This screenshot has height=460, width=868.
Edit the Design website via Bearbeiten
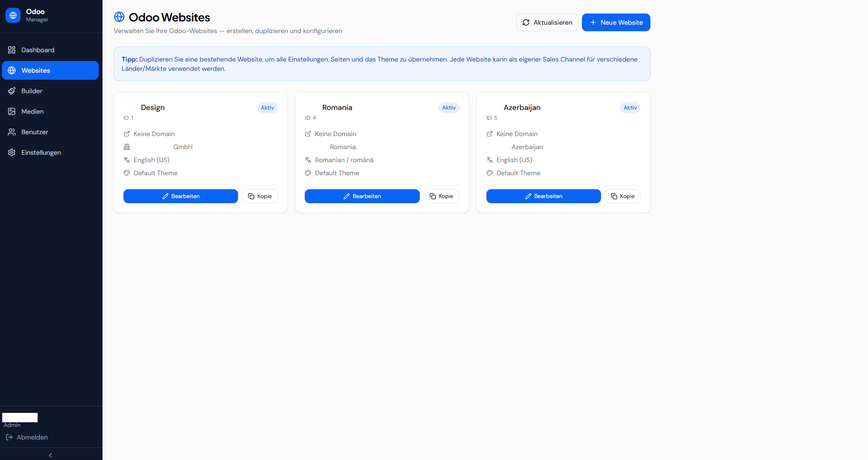[181, 196]
